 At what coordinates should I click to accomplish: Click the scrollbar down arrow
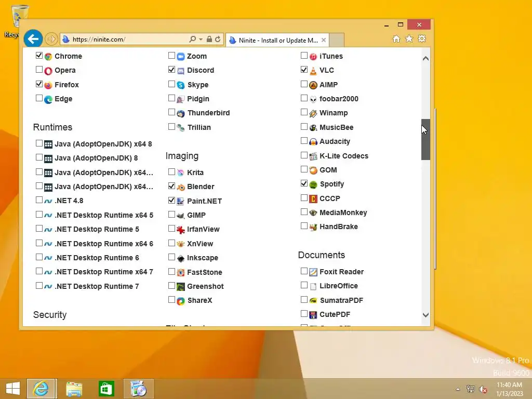click(x=426, y=315)
